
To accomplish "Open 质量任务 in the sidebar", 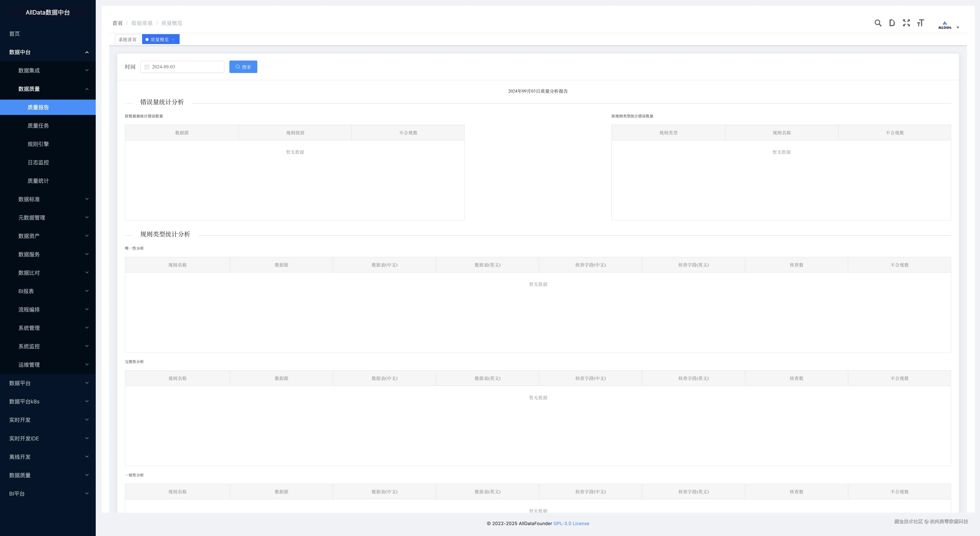I will point(38,126).
